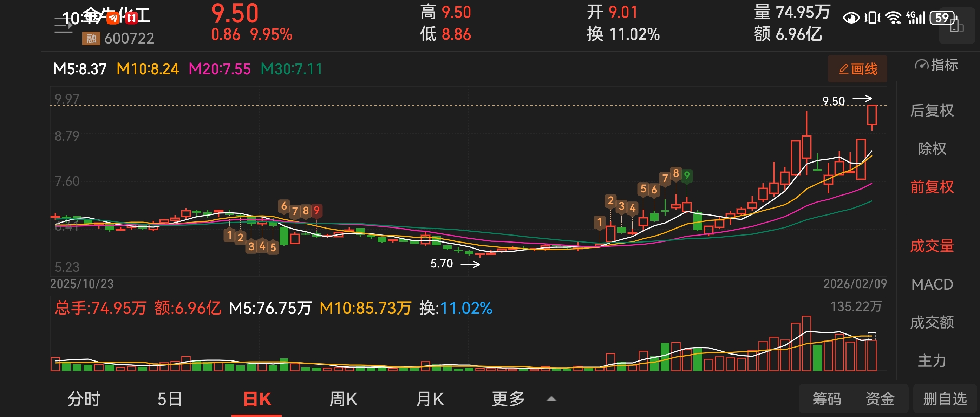Viewport: 980px width, 417px height.
Task: Tap the red app notification icon in status bar
Action: 131,18
